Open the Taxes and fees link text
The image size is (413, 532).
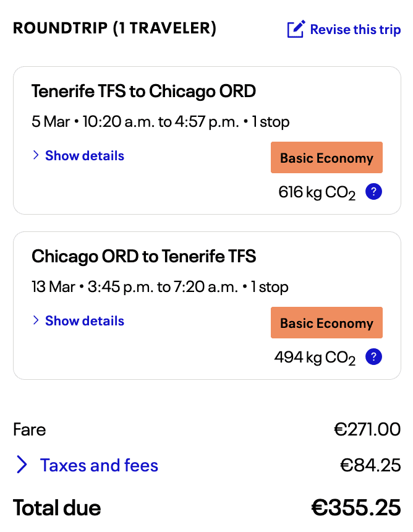click(x=99, y=465)
